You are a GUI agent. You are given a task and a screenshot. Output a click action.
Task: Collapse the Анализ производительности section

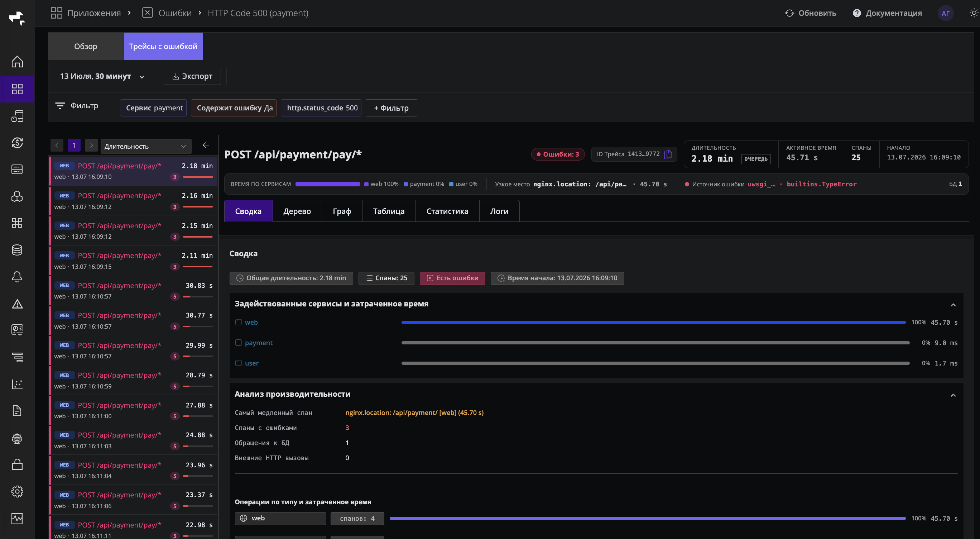pyautogui.click(x=953, y=395)
